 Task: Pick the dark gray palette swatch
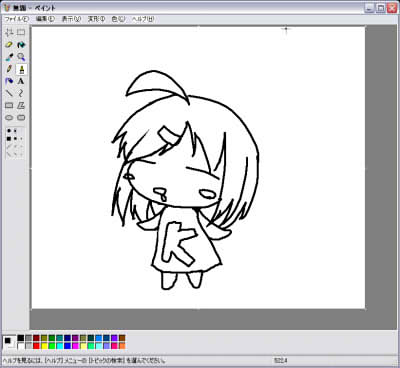[x=28, y=338]
